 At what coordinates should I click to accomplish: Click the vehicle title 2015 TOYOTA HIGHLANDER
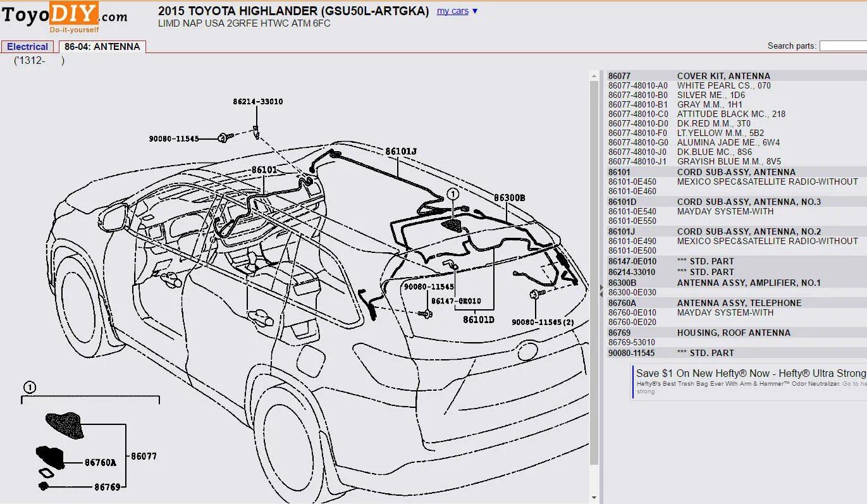pyautogui.click(x=293, y=11)
